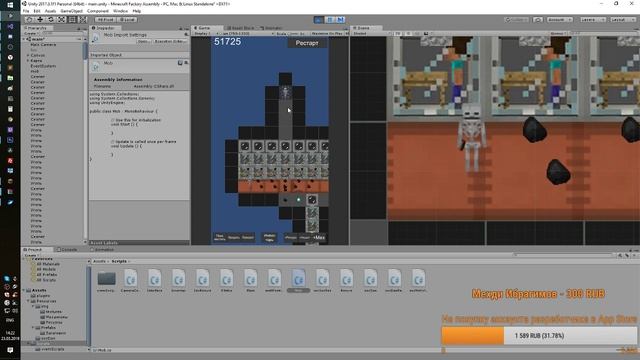Select the Rect transform tool
640x360 pixels.
[72, 20]
